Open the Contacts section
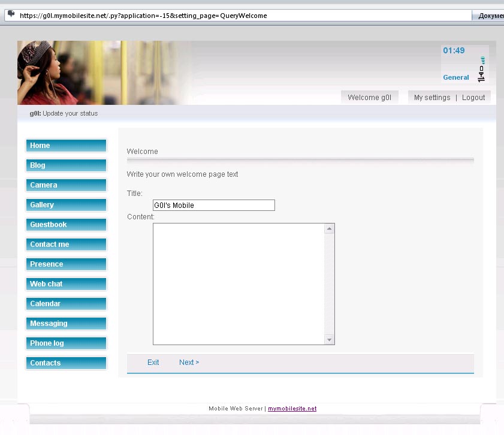504x435 pixels. [66, 363]
